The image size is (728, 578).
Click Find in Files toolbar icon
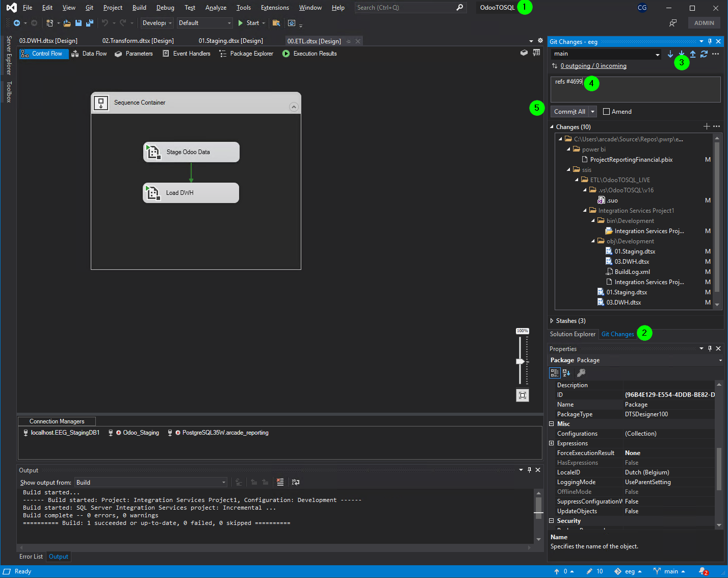(x=276, y=23)
